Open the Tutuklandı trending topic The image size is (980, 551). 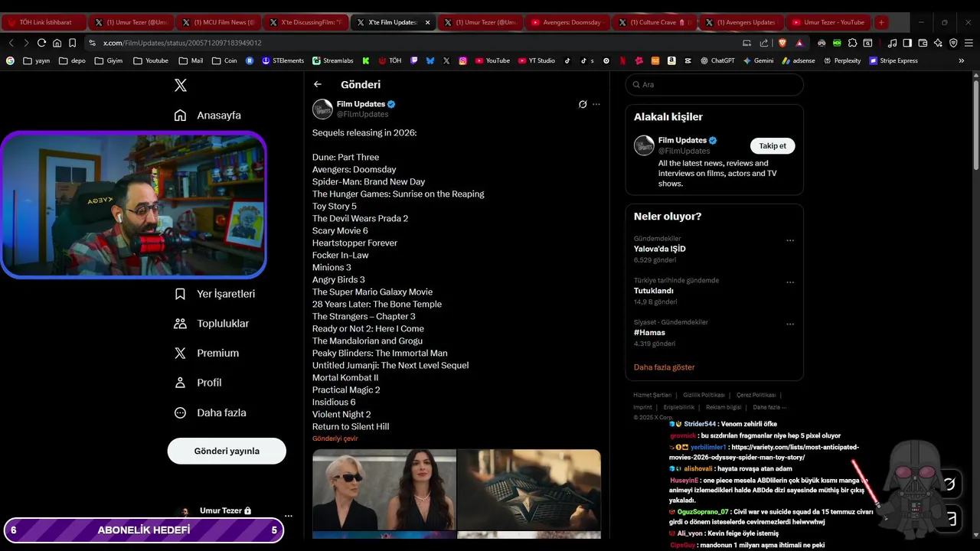(x=653, y=291)
